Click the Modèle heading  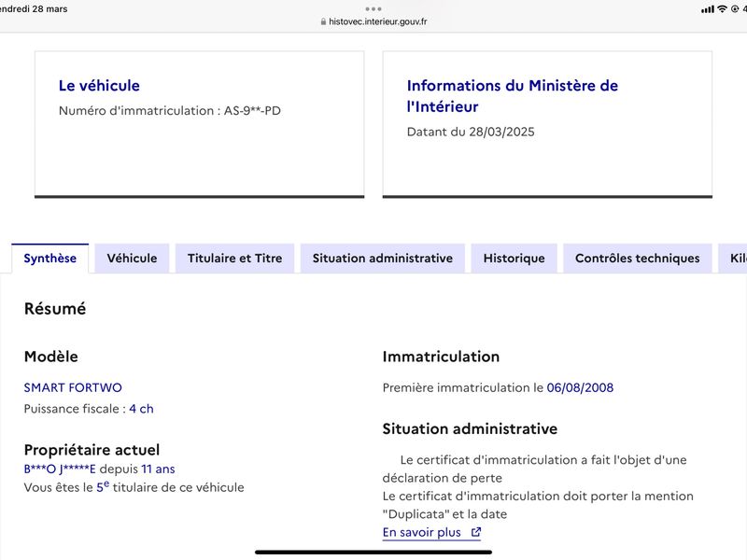coord(51,357)
